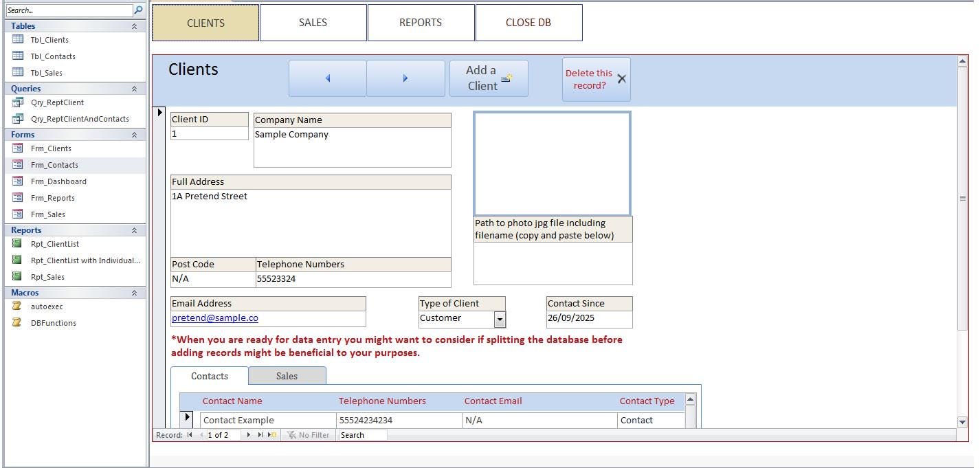
Task: Select the Sales subform tab
Action: [287, 376]
